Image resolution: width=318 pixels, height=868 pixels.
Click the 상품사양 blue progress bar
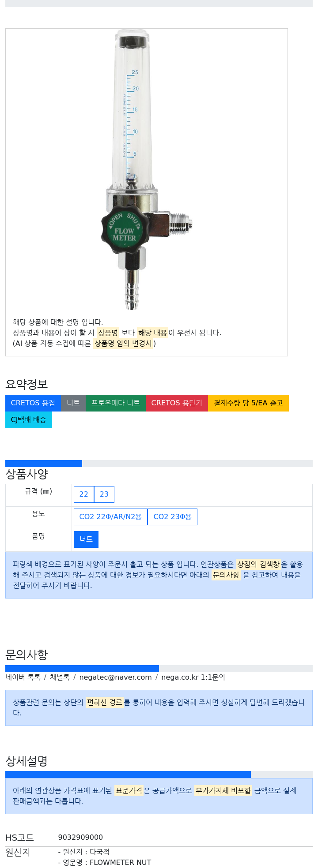44,464
